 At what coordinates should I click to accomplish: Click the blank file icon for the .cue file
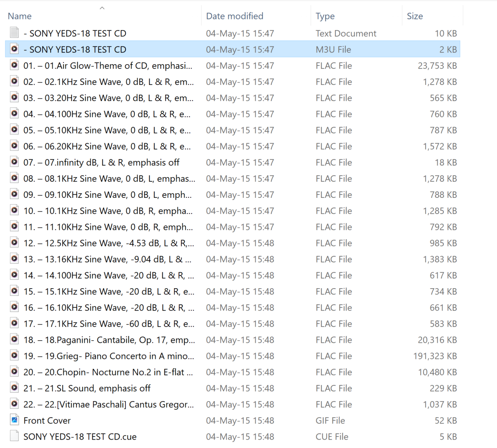[x=14, y=436]
